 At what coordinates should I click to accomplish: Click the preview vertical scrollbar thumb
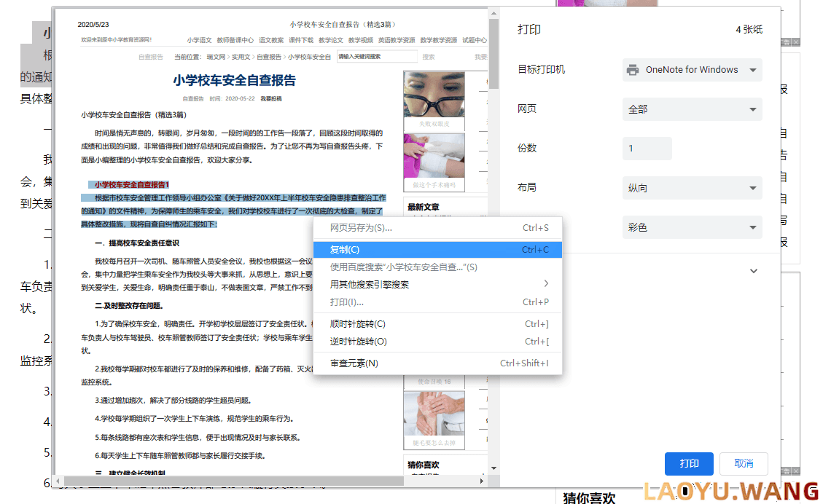pyautogui.click(x=494, y=53)
